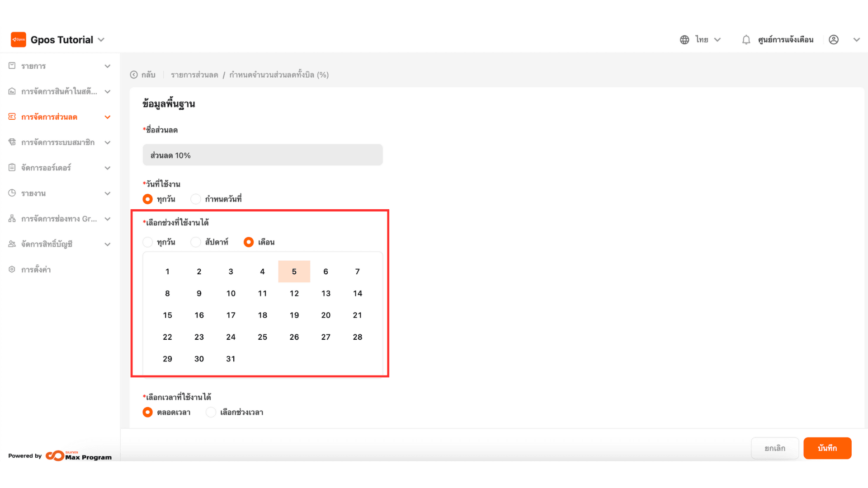Image resolution: width=868 pixels, height=488 pixels.
Task: Click the user profile avatar icon
Action: 834,40
